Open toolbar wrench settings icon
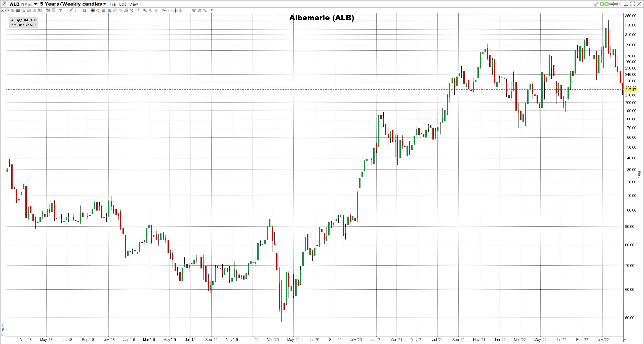644x344 pixels. (205, 10)
